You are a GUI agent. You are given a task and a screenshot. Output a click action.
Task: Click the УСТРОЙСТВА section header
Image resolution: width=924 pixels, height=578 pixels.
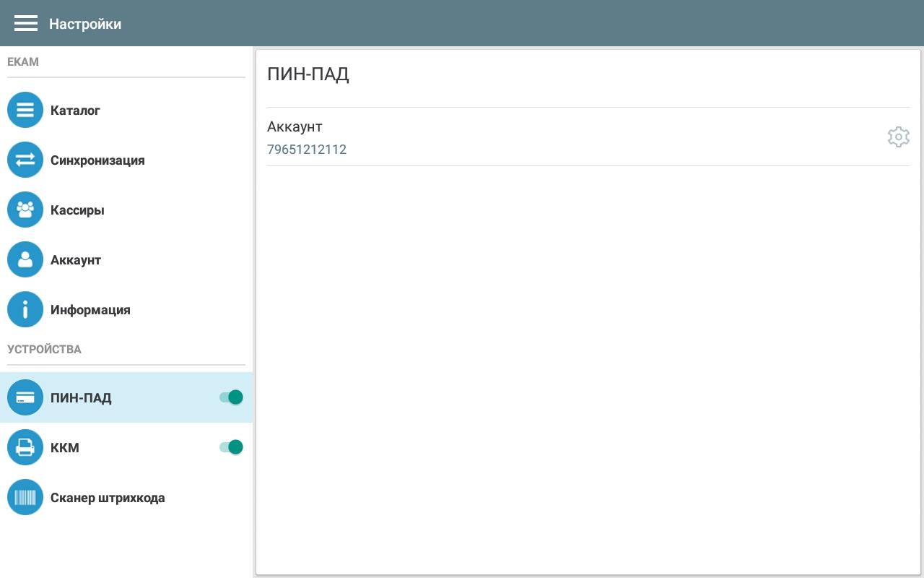click(44, 350)
